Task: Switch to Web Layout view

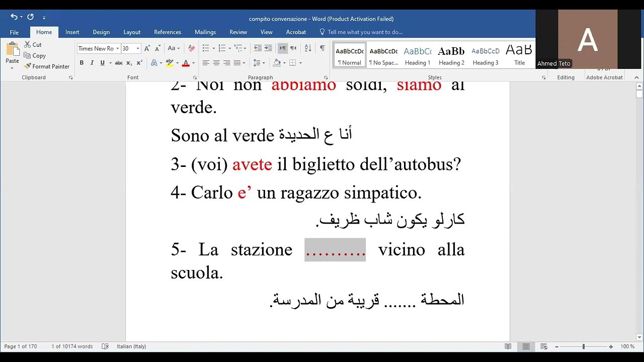Action: [544, 346]
